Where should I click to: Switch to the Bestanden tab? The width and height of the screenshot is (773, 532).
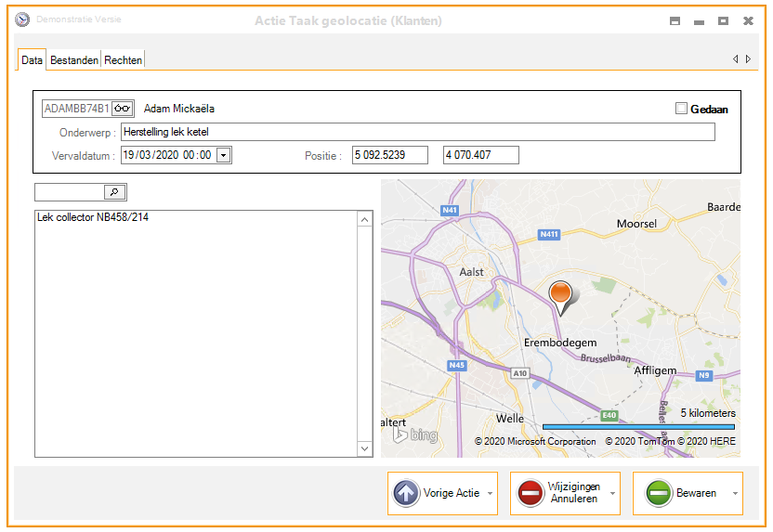click(x=74, y=59)
